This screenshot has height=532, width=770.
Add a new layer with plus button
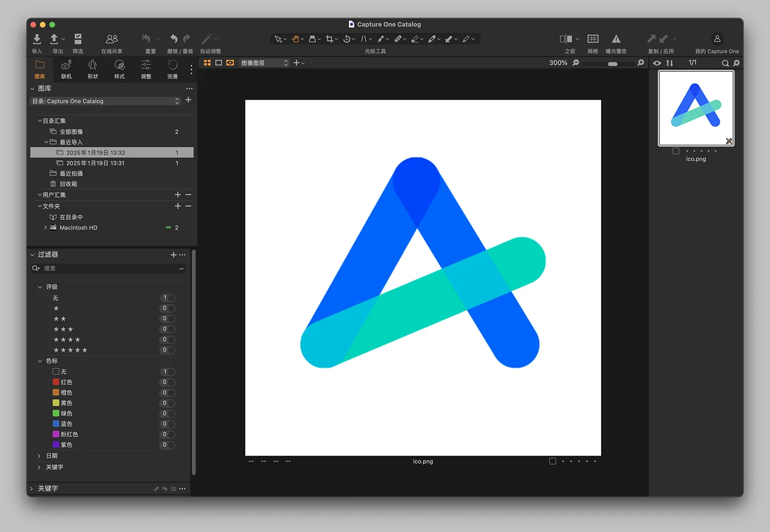click(296, 63)
